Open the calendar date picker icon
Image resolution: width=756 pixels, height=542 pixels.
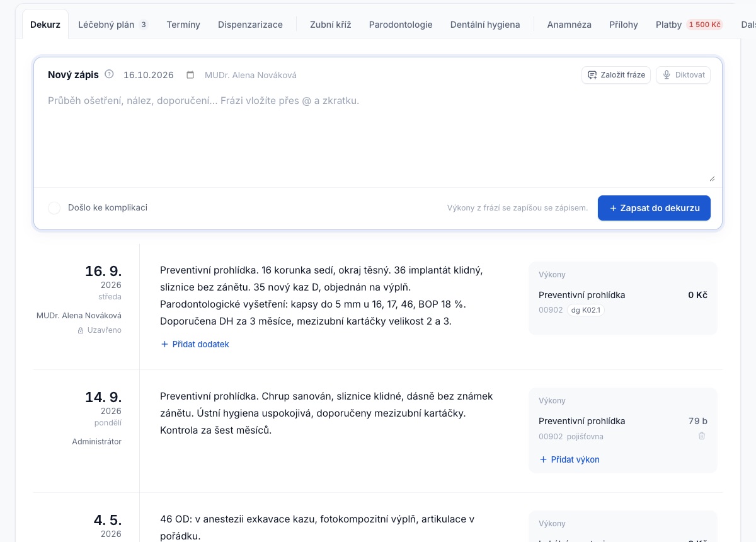[190, 75]
